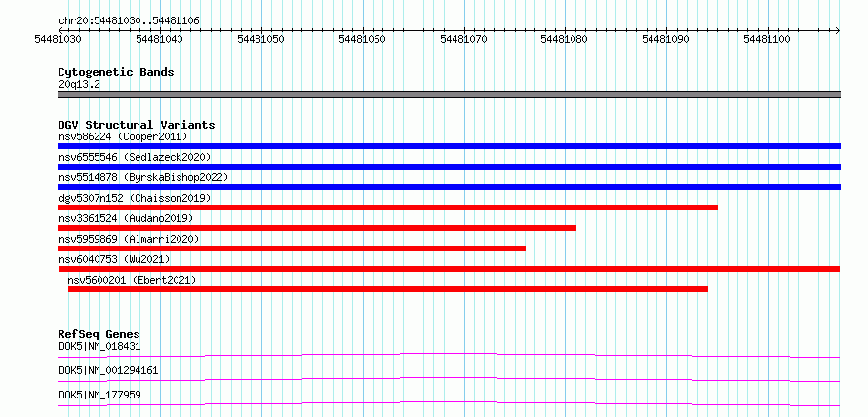Viewport: 868px width, 417px height.
Task: Click the chr20:54481030..54481106 region label
Action: [129, 20]
